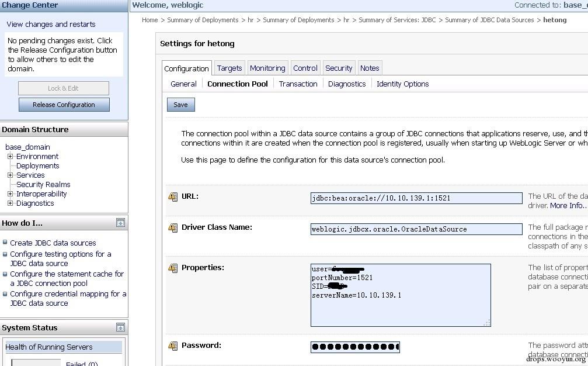Open the Monitoring tab

click(x=267, y=68)
